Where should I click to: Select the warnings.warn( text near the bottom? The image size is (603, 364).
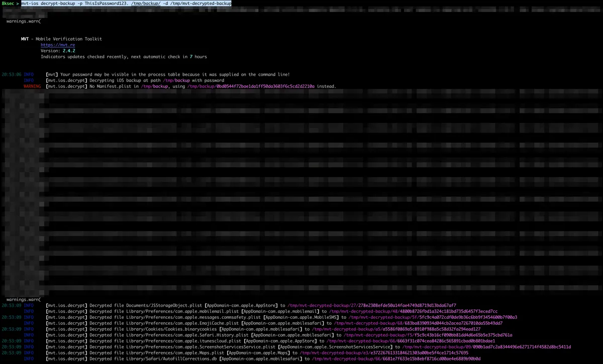[24, 299]
